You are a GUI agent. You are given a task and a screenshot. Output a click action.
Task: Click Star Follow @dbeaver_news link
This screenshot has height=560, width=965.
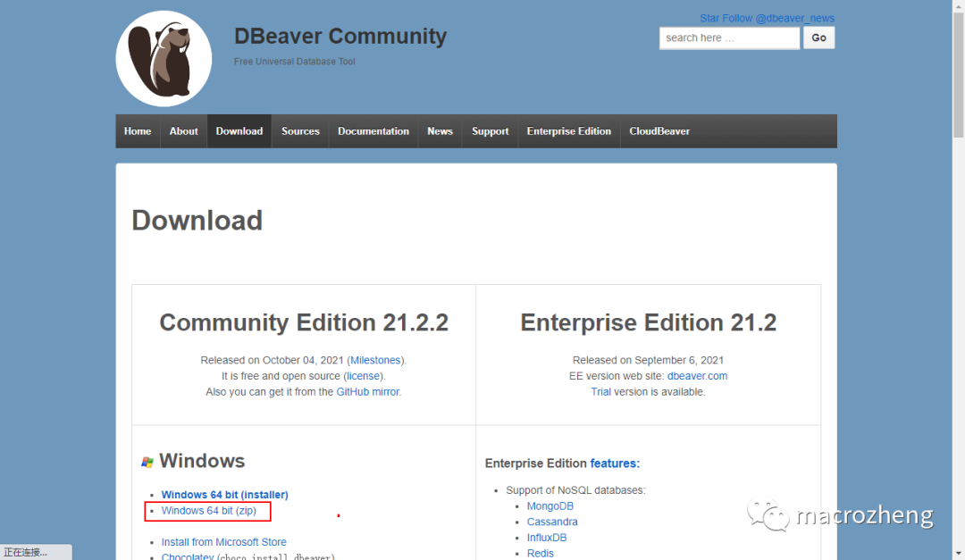coord(767,19)
